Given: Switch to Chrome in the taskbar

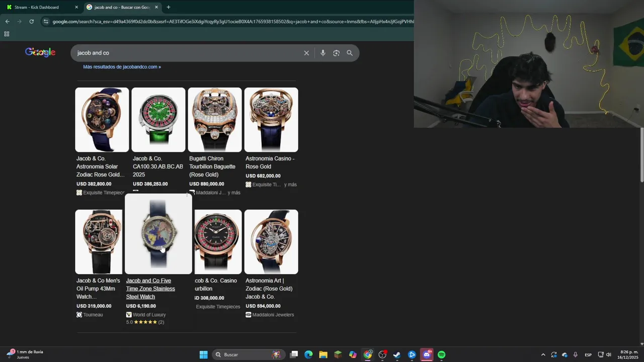Looking at the screenshot, I should pyautogui.click(x=368, y=354).
